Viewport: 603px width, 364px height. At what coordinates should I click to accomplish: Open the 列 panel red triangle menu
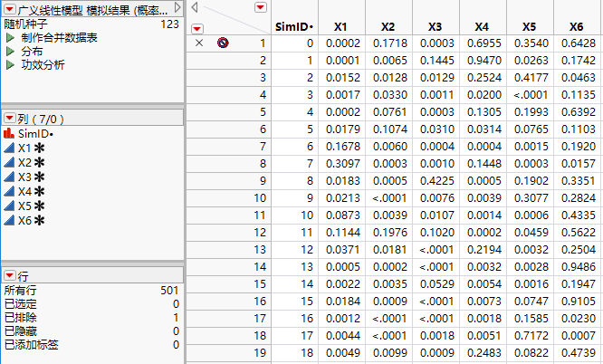(10, 119)
